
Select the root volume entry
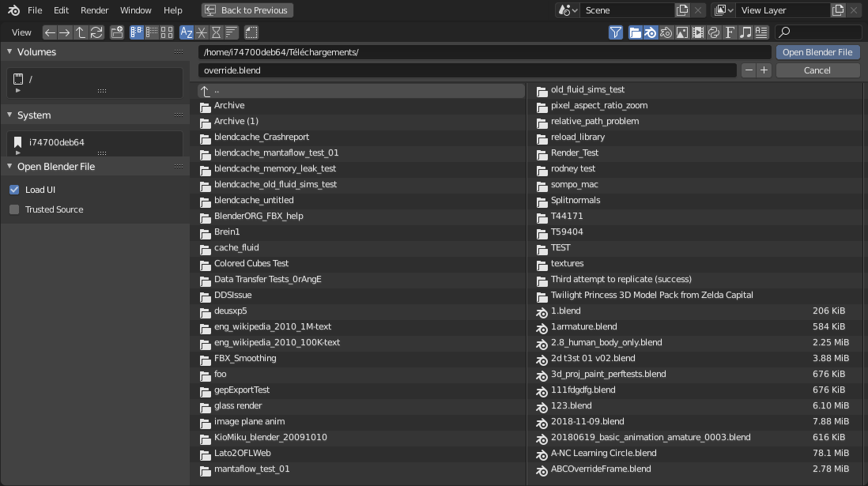click(94, 79)
